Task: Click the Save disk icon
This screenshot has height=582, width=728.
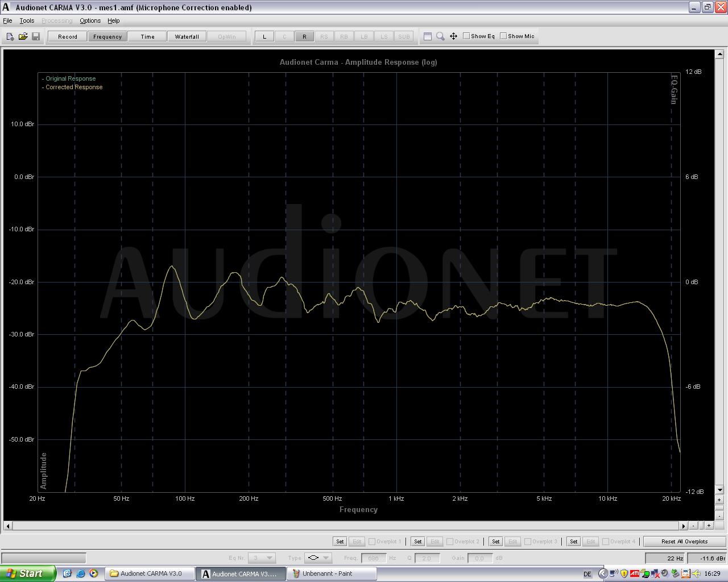Action: [x=35, y=36]
